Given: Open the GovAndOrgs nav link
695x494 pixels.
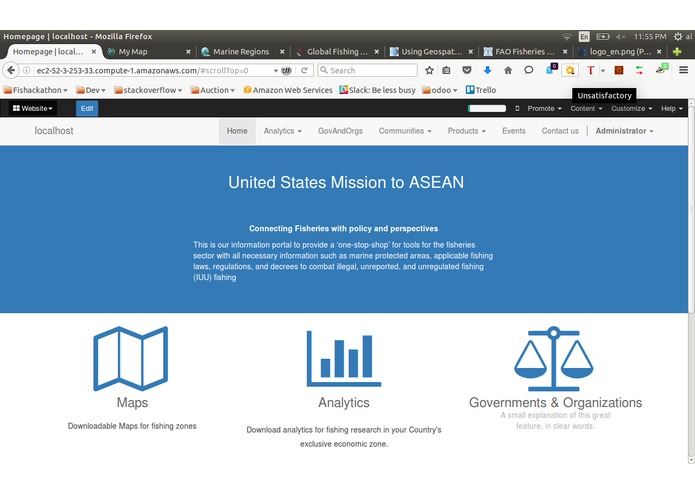Looking at the screenshot, I should click(340, 131).
